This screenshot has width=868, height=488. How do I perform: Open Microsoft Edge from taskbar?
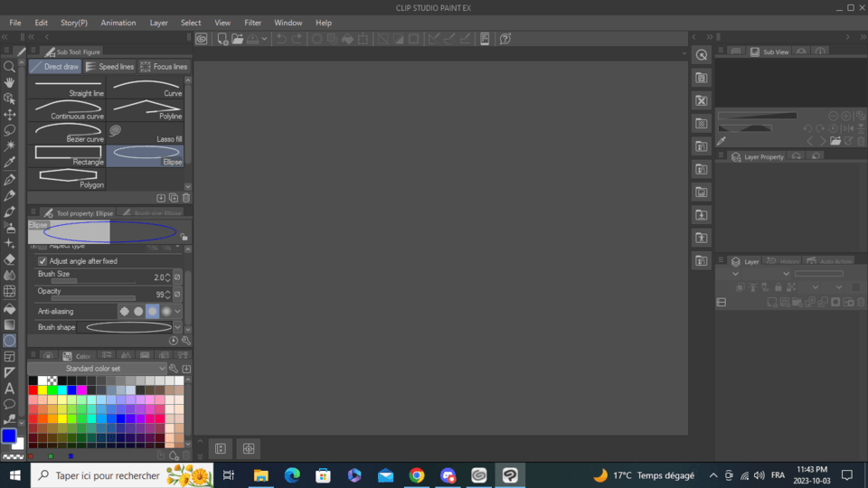click(x=292, y=475)
